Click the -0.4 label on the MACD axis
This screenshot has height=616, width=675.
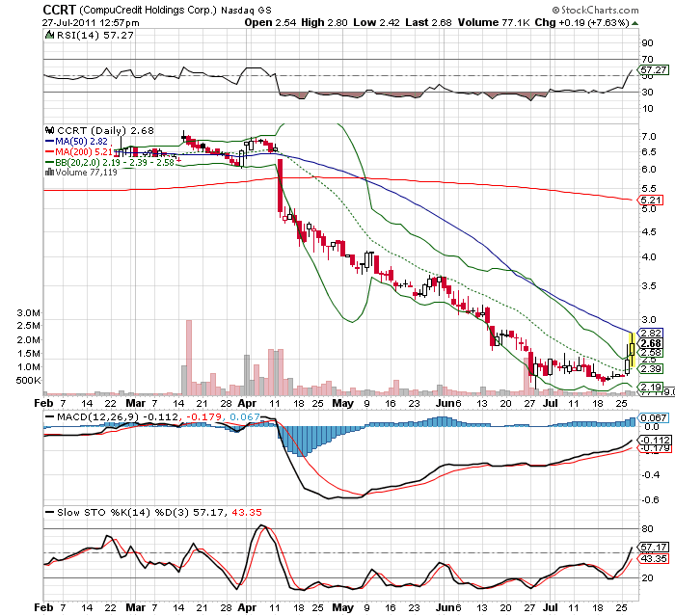650,475
